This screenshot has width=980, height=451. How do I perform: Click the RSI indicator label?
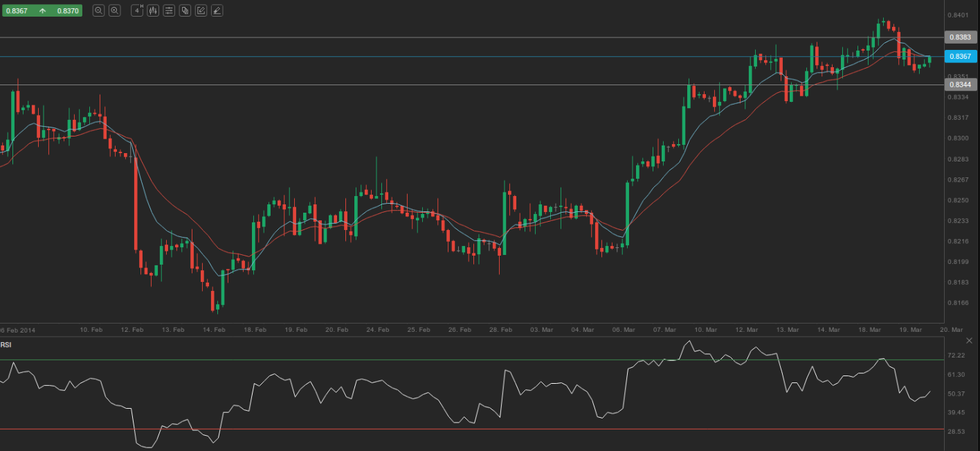coord(6,344)
